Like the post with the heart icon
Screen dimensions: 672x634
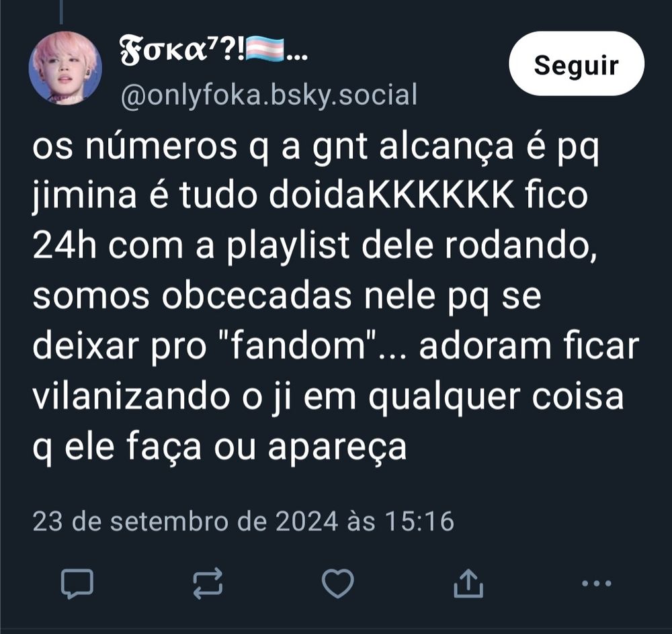(338, 584)
